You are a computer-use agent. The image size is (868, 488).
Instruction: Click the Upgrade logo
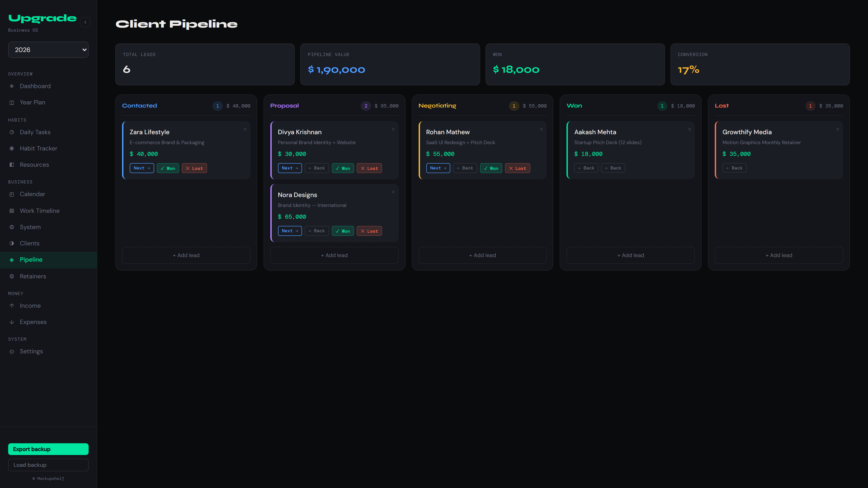point(42,18)
